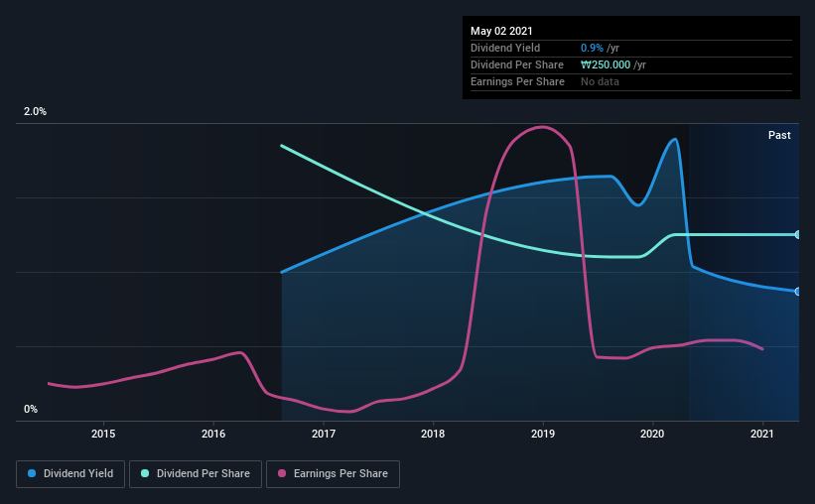This screenshot has height=504, width=815.
Task: Click the "No data" earnings text in the tooltip
Action: point(600,81)
